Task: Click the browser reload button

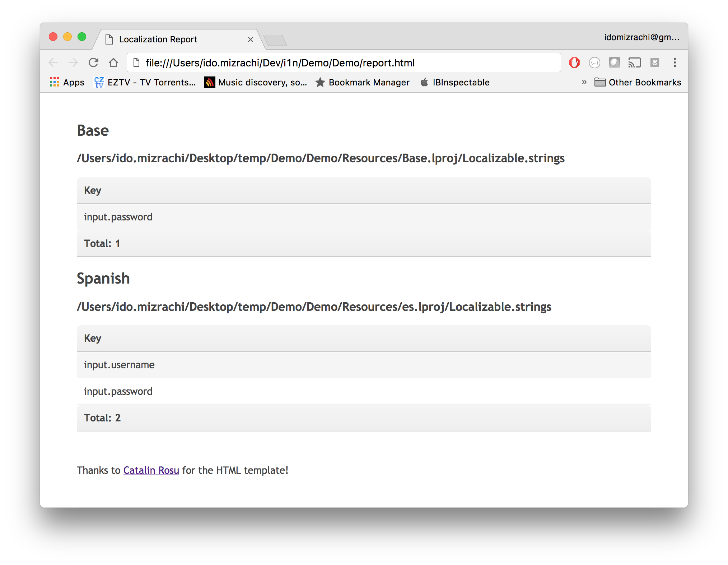Action: 93,63
